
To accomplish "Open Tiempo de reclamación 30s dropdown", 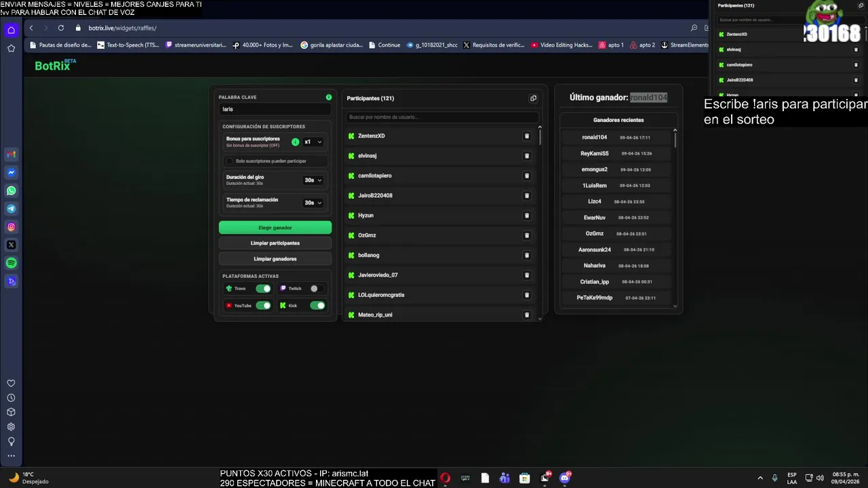I will [313, 203].
